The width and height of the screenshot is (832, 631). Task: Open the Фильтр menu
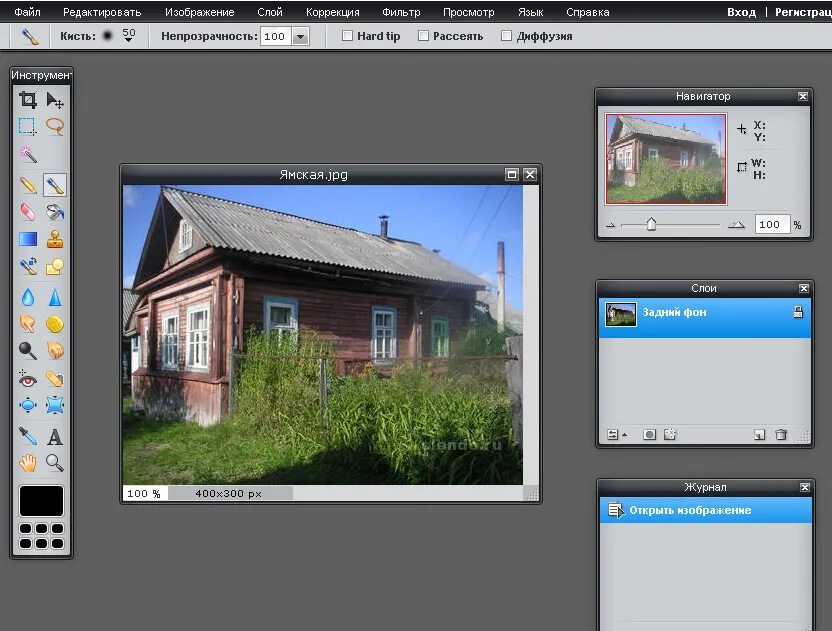click(401, 12)
